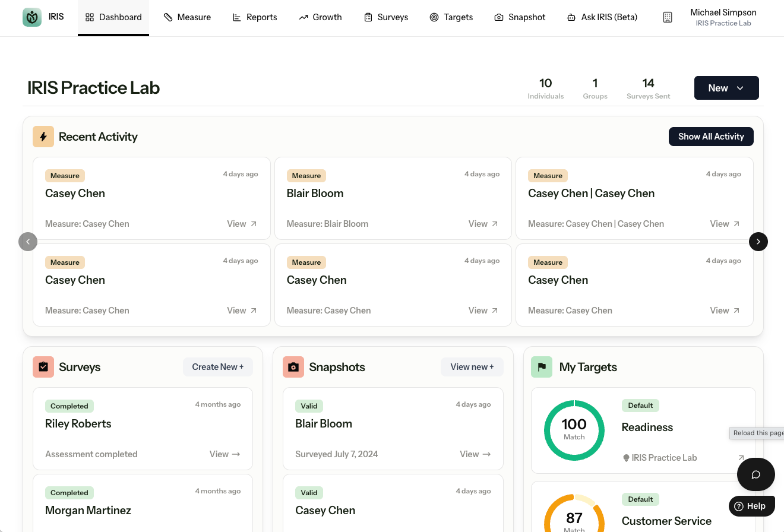784x532 pixels.
Task: Click 'Surveyed July 7, 2024' text
Action: pyautogui.click(x=337, y=454)
